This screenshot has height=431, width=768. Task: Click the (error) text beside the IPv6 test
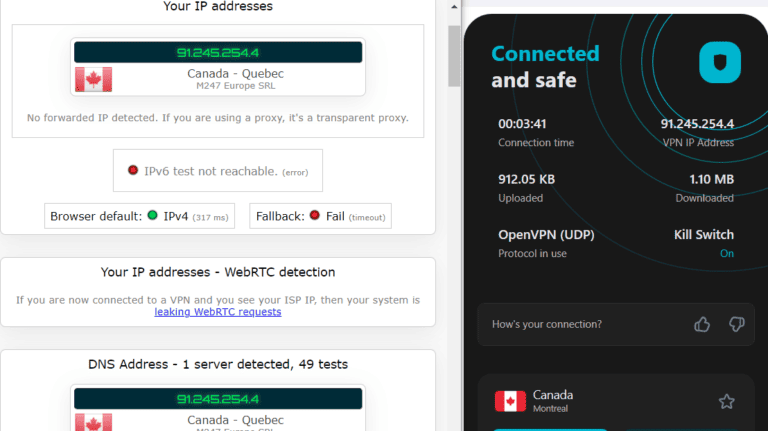[x=295, y=172]
